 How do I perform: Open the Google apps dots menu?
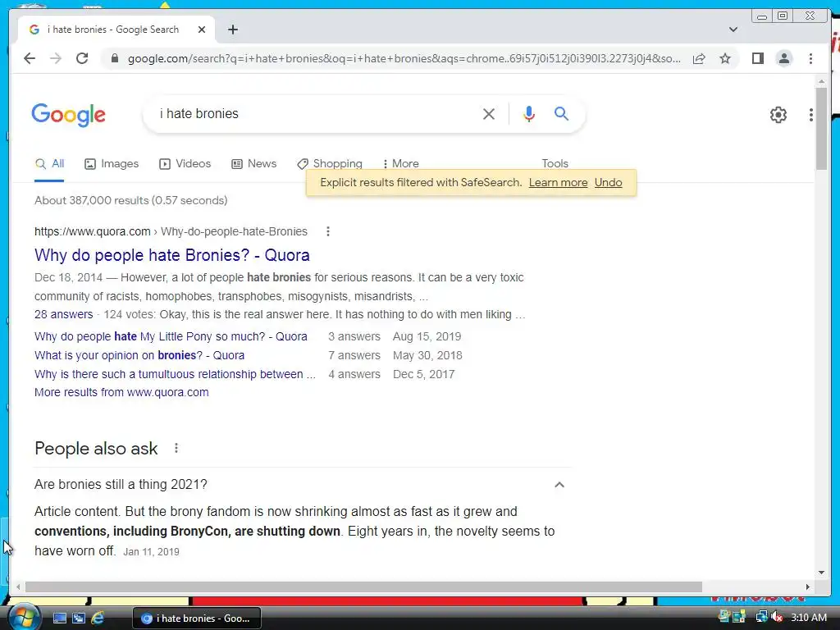[811, 114]
